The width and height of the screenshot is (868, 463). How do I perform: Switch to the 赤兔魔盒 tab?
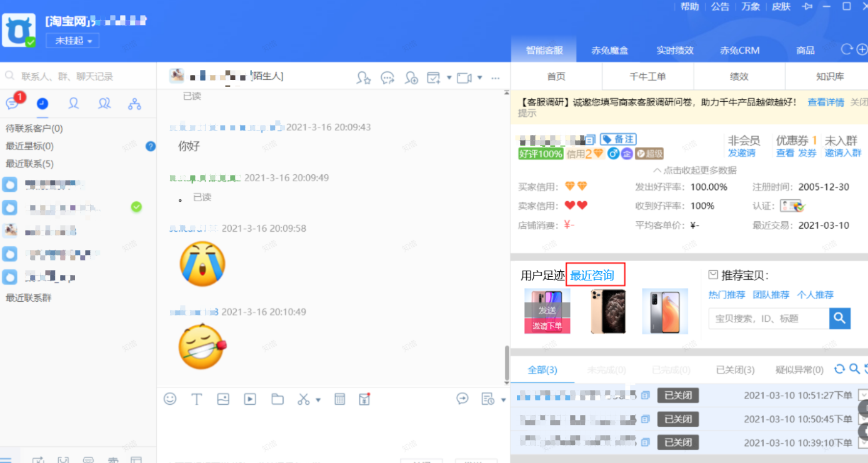point(609,51)
